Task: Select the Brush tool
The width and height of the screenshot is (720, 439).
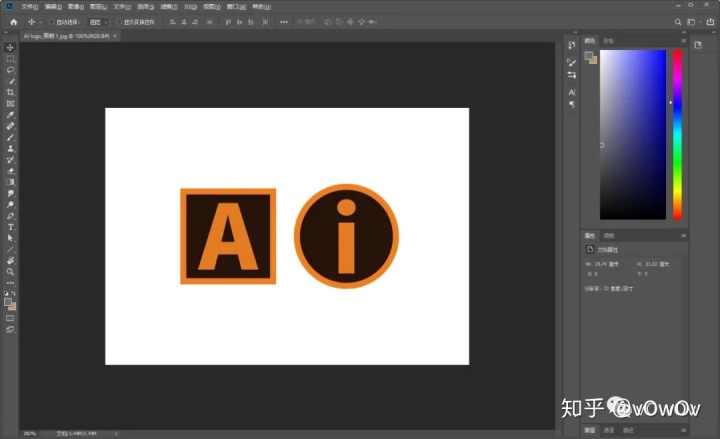Action: pyautogui.click(x=10, y=137)
